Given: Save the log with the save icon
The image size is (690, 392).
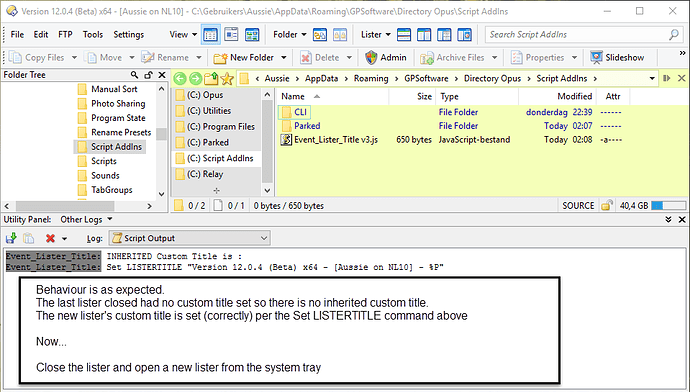Looking at the screenshot, I should 11,238.
